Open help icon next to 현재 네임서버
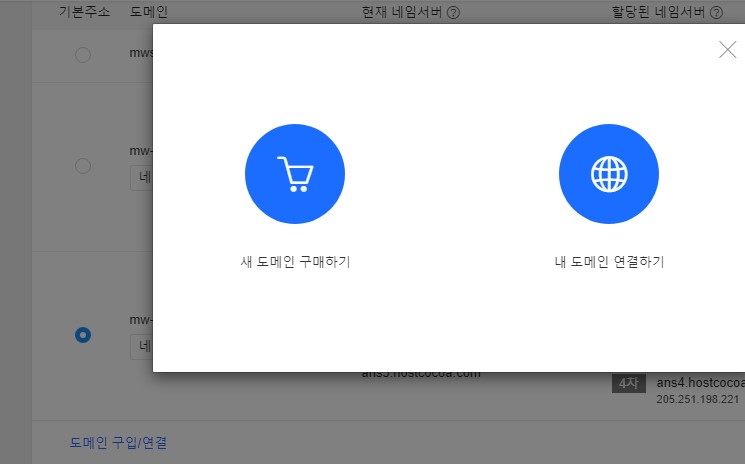Viewport: 745px width, 464px height. pyautogui.click(x=454, y=12)
